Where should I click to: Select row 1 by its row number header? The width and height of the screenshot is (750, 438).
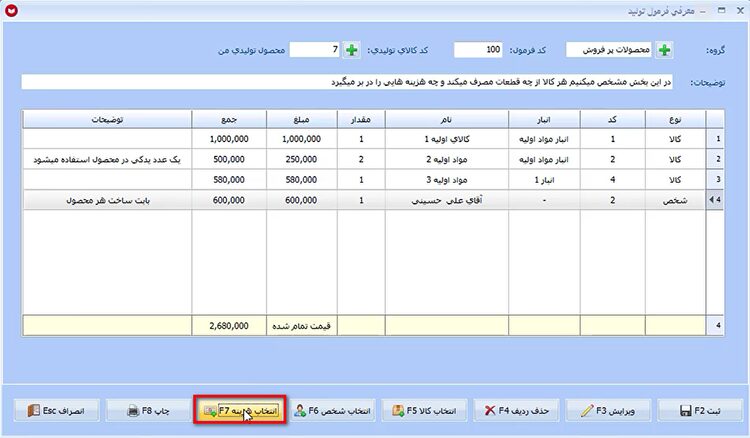pyautogui.click(x=715, y=139)
